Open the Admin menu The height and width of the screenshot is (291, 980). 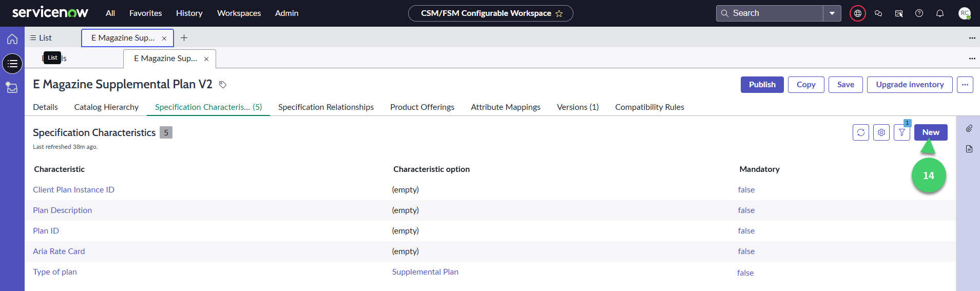point(287,13)
